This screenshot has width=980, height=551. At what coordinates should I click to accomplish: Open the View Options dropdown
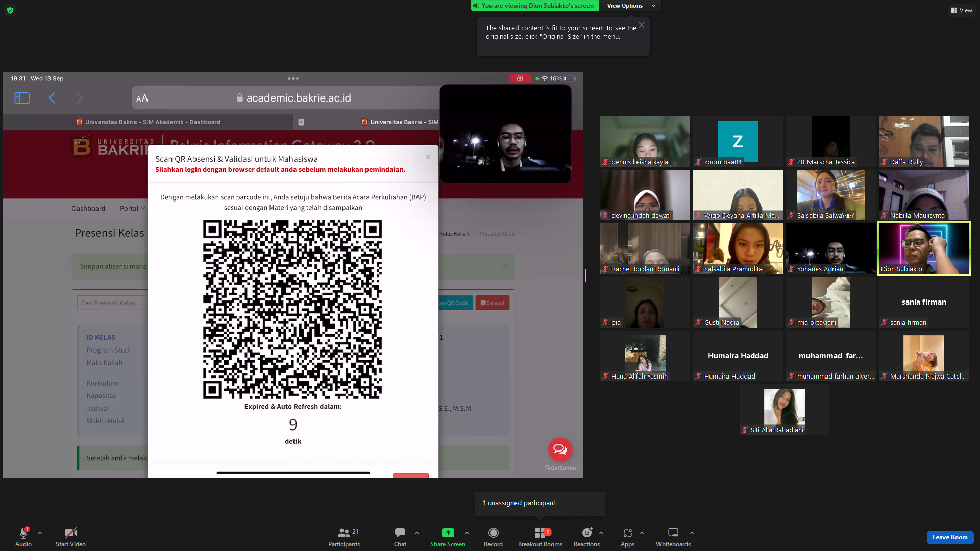pos(631,6)
